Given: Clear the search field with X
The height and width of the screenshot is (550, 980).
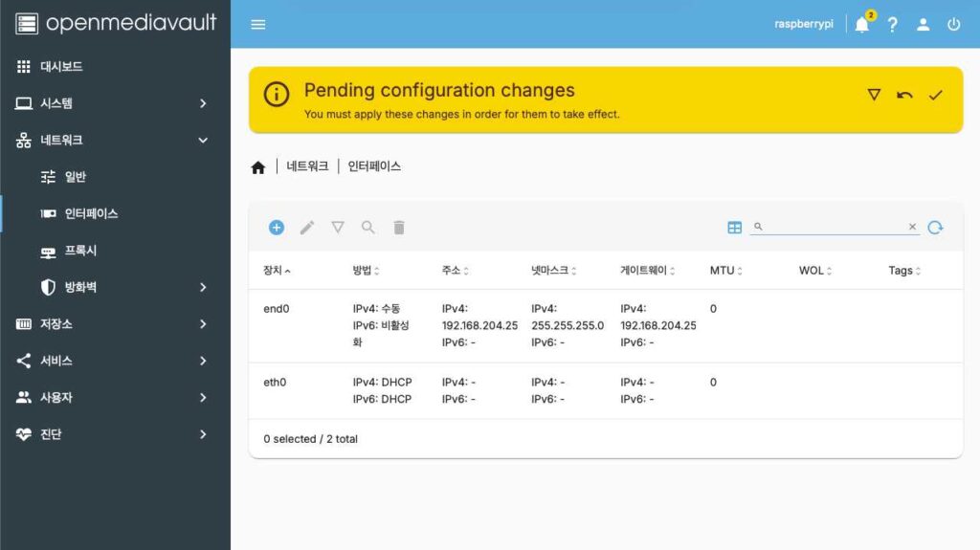Looking at the screenshot, I should [912, 227].
